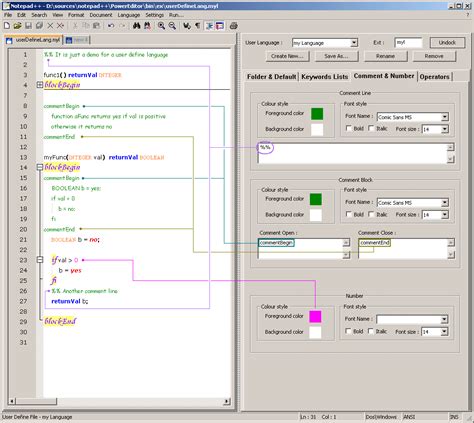Collapse the if fold at line 23
This screenshot has height=423, width=474.
click(x=40, y=260)
